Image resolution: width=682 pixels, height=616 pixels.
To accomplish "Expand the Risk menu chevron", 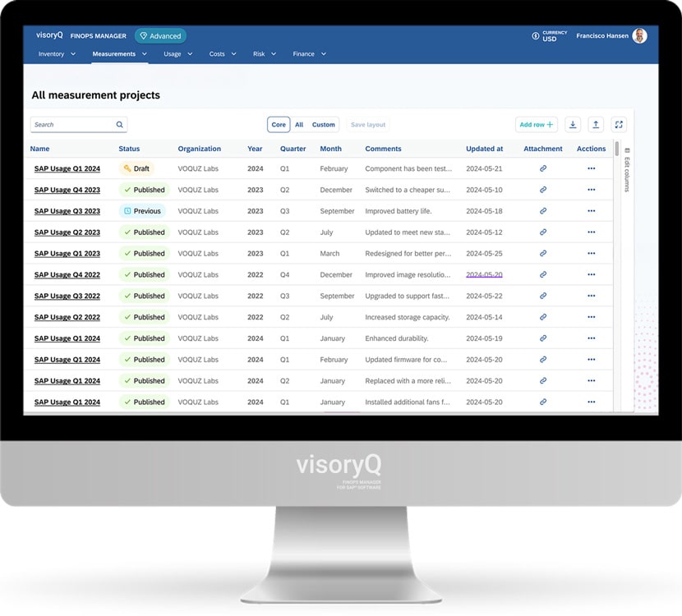I will tap(274, 54).
